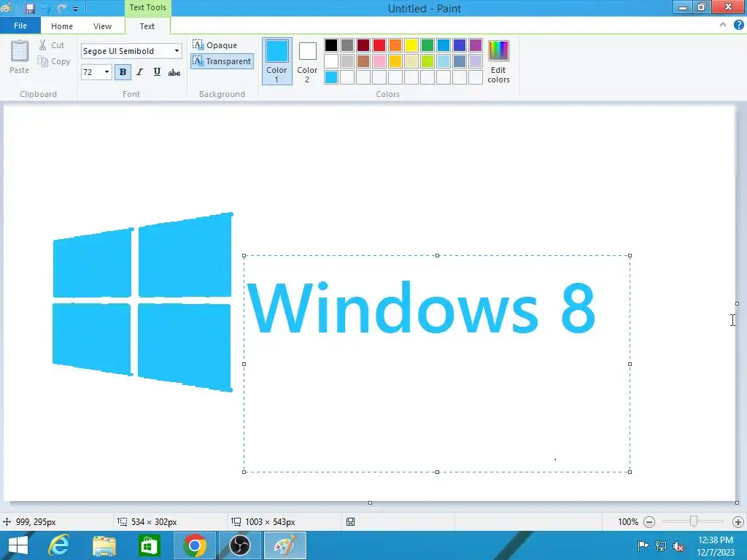Screen dimensions: 747x560
Task: Click the Undo icon in title bar
Action: 46,9
